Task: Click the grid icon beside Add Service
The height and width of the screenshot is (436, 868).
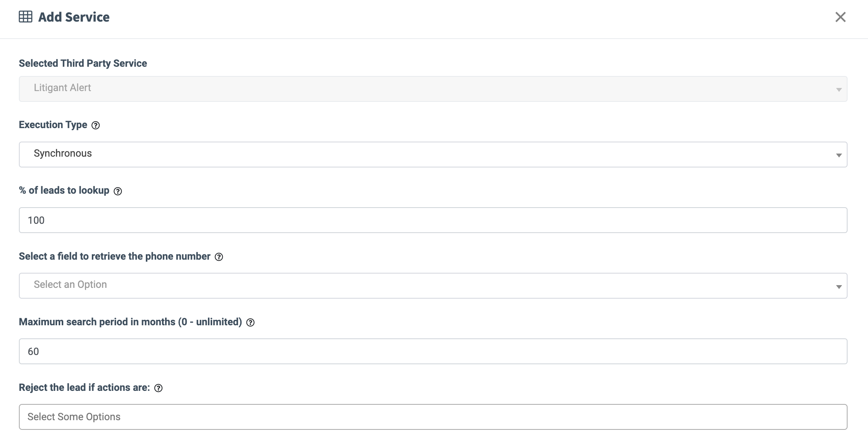Action: (25, 17)
